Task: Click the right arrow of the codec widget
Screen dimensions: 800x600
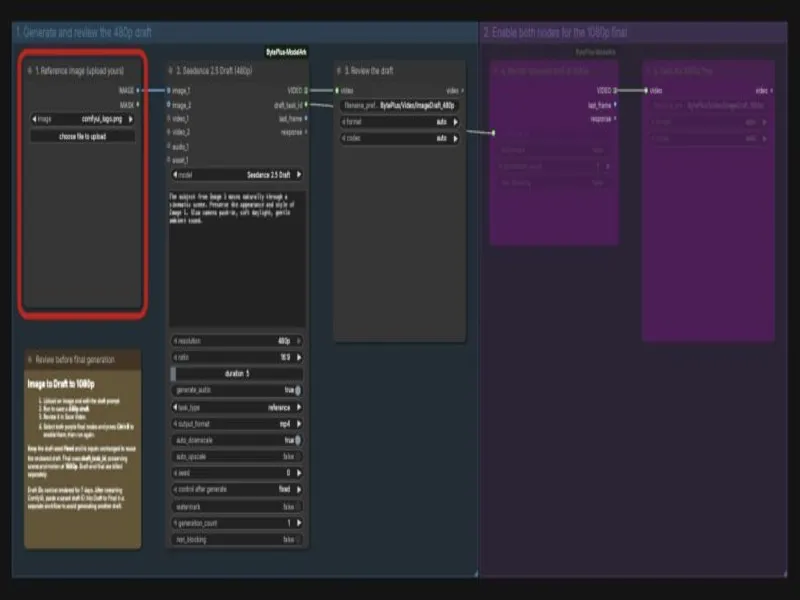Action: click(456, 138)
